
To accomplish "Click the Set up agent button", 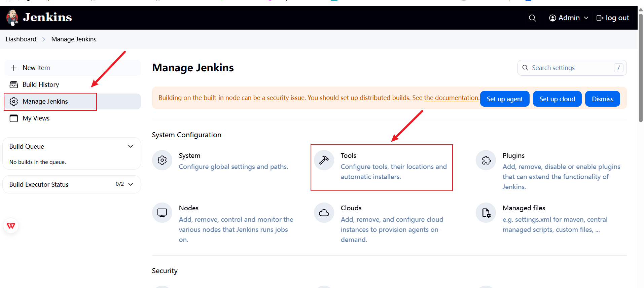I will [x=505, y=99].
